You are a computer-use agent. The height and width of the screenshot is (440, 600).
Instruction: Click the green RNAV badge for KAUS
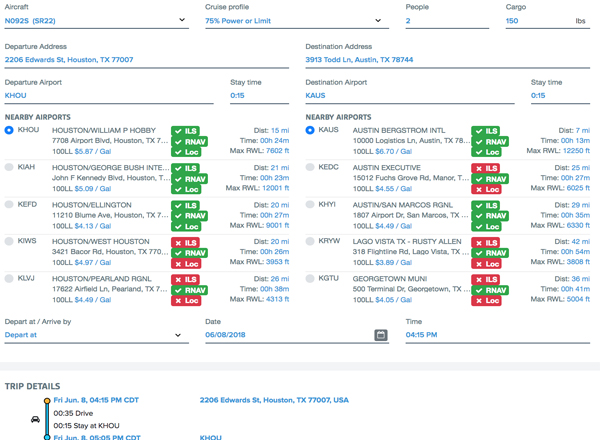(x=488, y=141)
